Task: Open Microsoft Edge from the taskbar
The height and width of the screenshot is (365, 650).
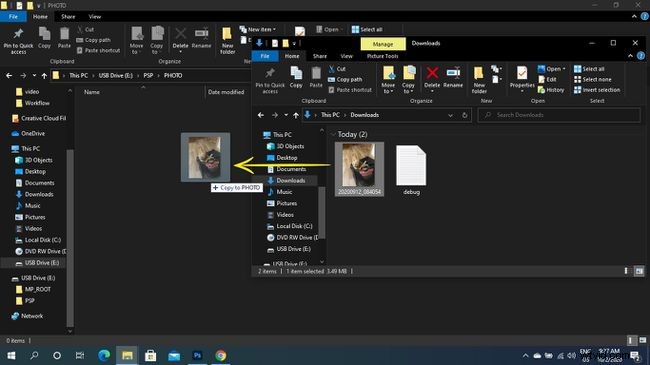Action: click(x=104, y=355)
